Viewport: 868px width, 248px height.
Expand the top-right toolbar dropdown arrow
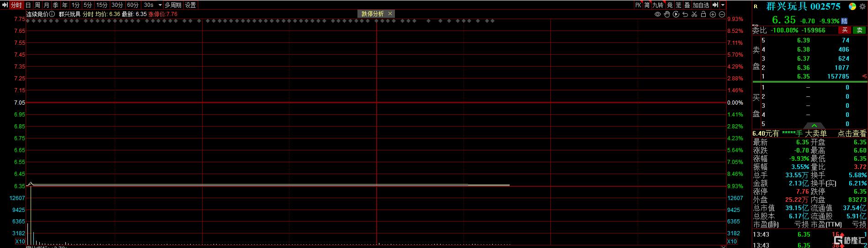point(723,5)
